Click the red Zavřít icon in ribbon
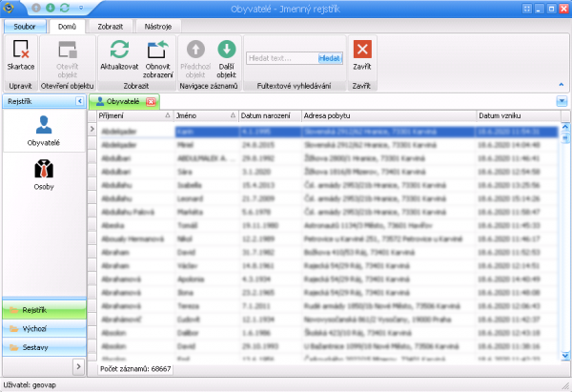Screen dimensions: 572x392 pos(362,50)
